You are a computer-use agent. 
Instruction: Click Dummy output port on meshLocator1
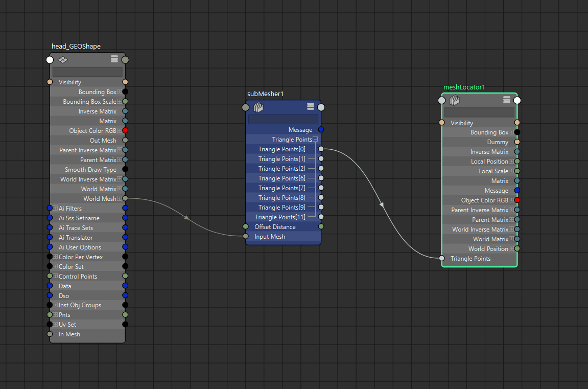(517, 142)
